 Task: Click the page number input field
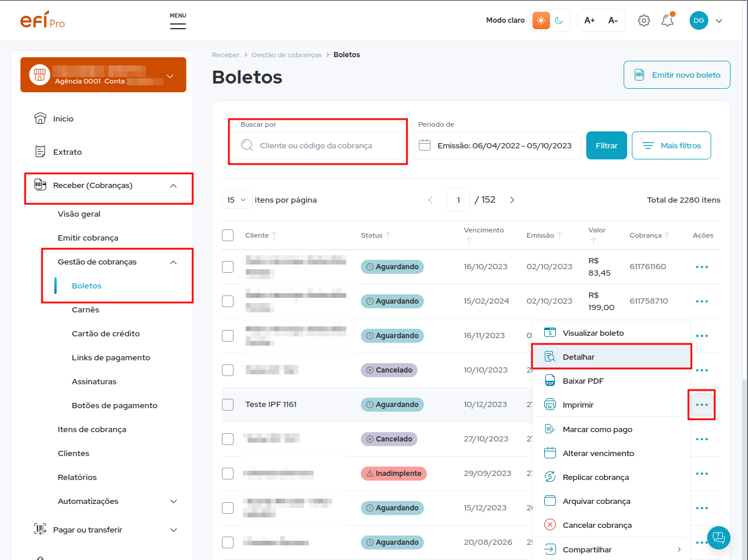click(458, 200)
